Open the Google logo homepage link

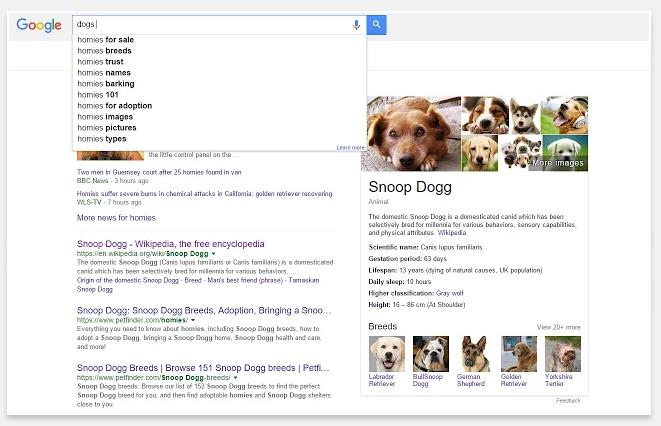(39, 25)
